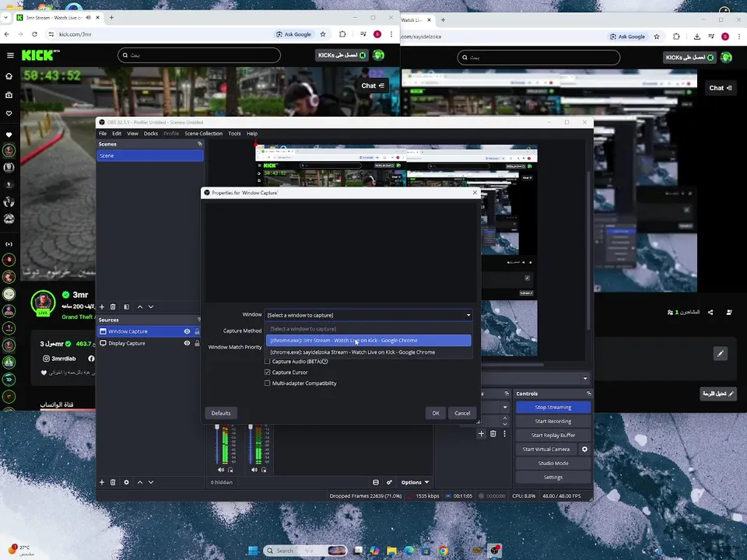The height and width of the screenshot is (560, 747).
Task: Increase transition duration spinner up arrow
Action: (505, 418)
